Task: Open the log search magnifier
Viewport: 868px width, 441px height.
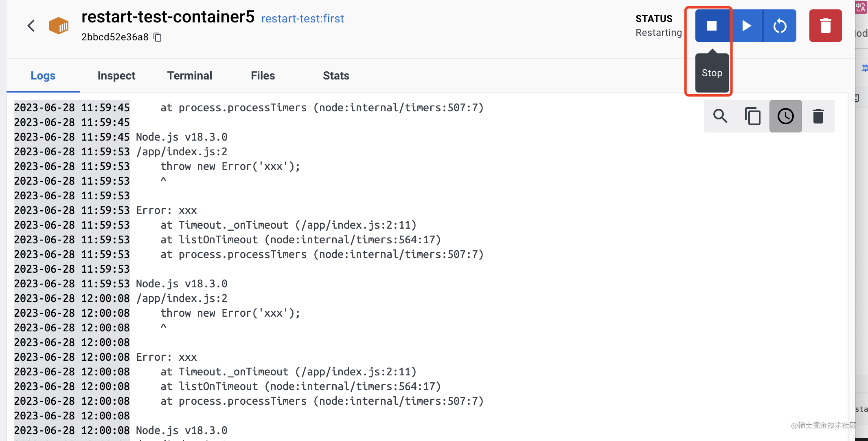Action: [720, 116]
